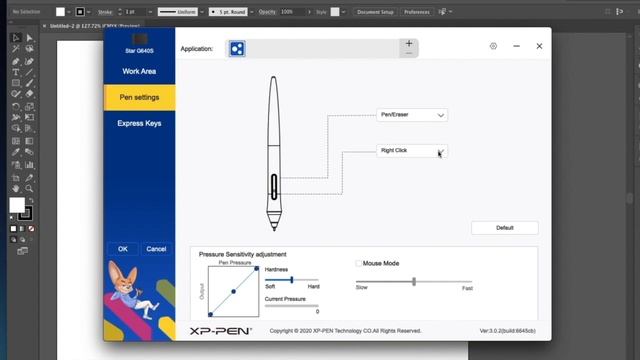Click the stroke weight input field
Viewport: 640px width, 360px height.
(135, 12)
